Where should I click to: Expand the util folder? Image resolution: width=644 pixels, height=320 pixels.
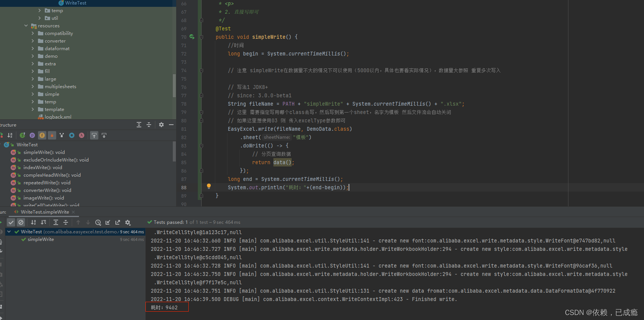click(39, 18)
